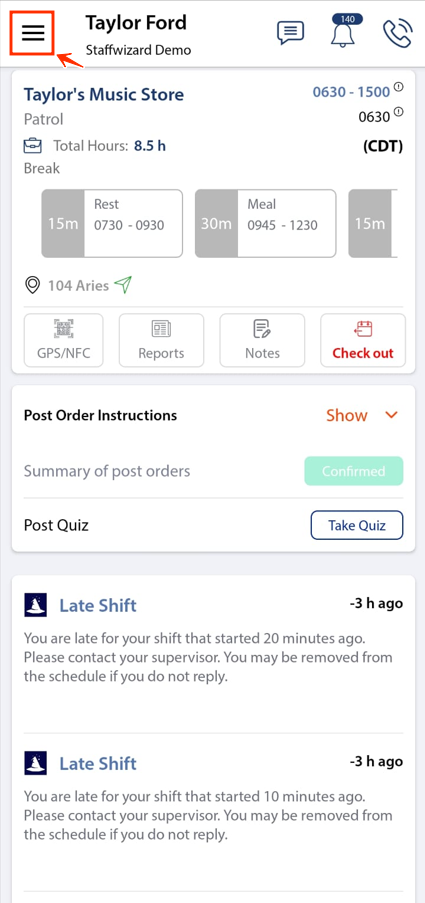Expand Post Order Instructions with Show

(x=347, y=415)
